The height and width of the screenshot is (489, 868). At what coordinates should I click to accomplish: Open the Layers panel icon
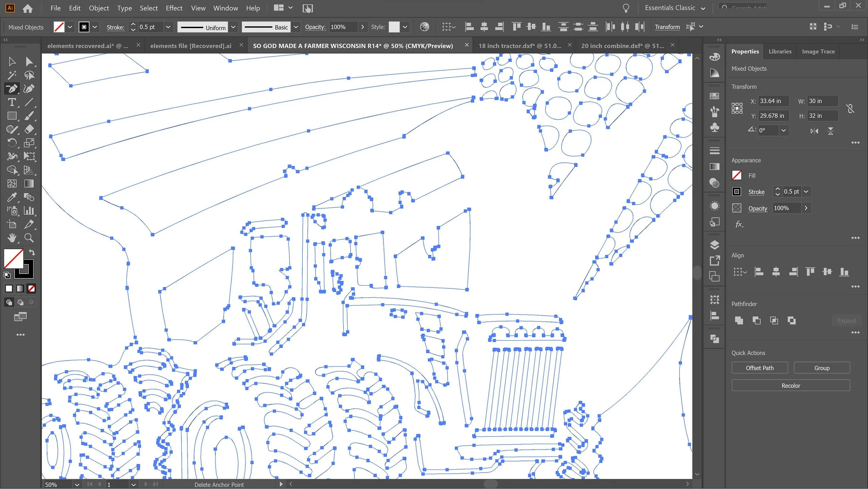(714, 245)
